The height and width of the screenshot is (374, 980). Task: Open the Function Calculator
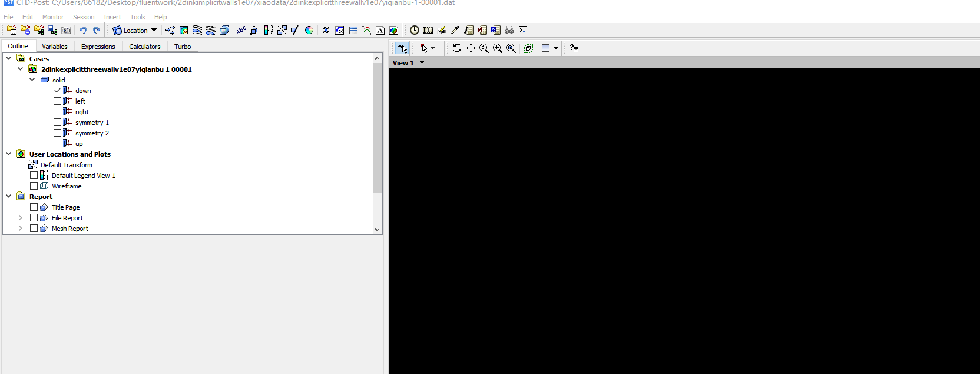[x=469, y=30]
